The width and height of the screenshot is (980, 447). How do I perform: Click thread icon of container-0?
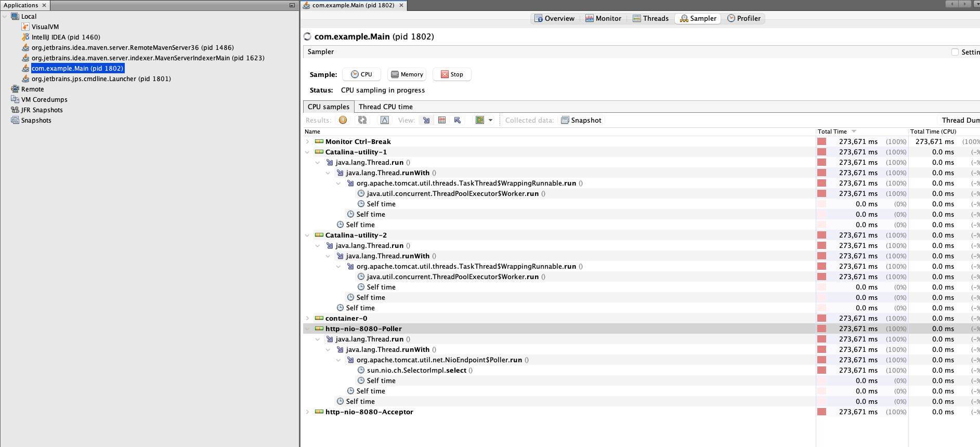(319, 318)
